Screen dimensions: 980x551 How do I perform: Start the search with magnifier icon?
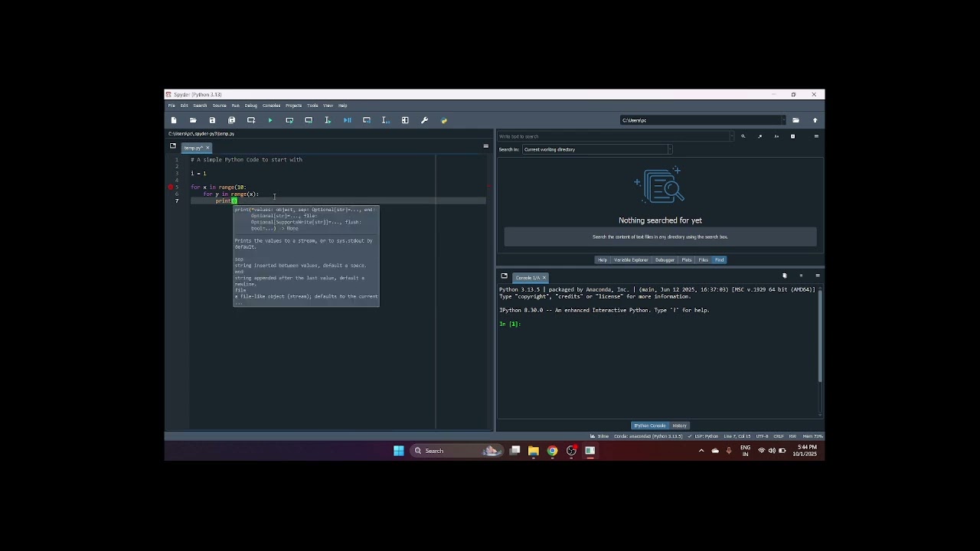pyautogui.click(x=743, y=136)
